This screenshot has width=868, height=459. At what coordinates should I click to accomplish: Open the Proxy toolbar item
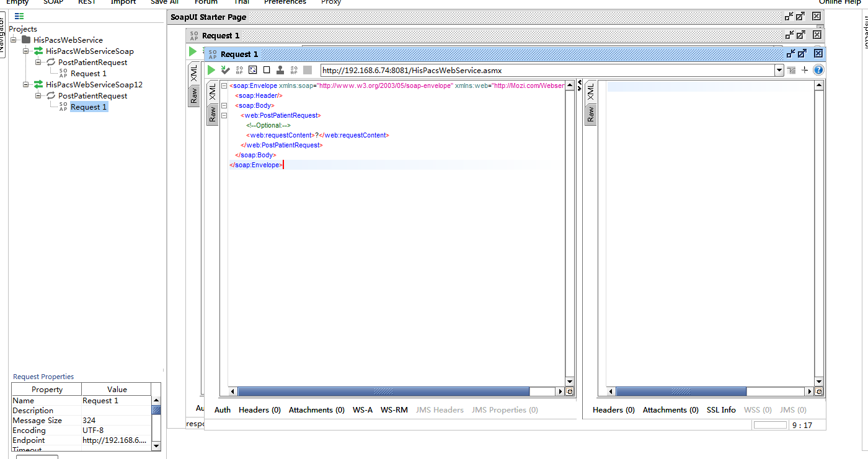tap(331, 2)
